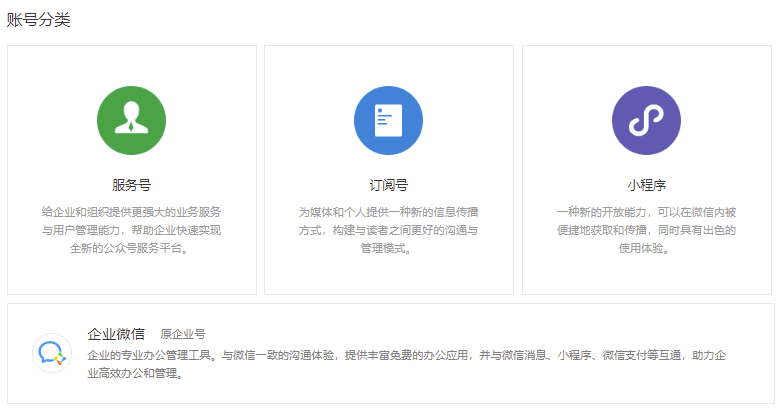Screen dimensions: 782x418
Task: Click the 小程序 description starting 一种新的开放能力
Action: 646,230
